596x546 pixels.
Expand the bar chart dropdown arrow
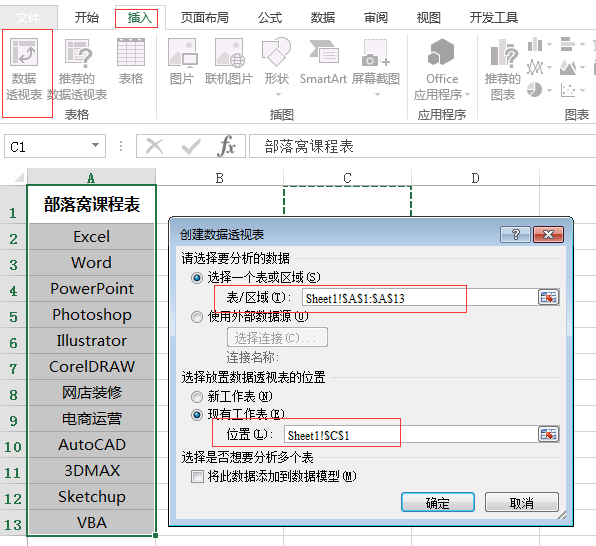point(582,44)
